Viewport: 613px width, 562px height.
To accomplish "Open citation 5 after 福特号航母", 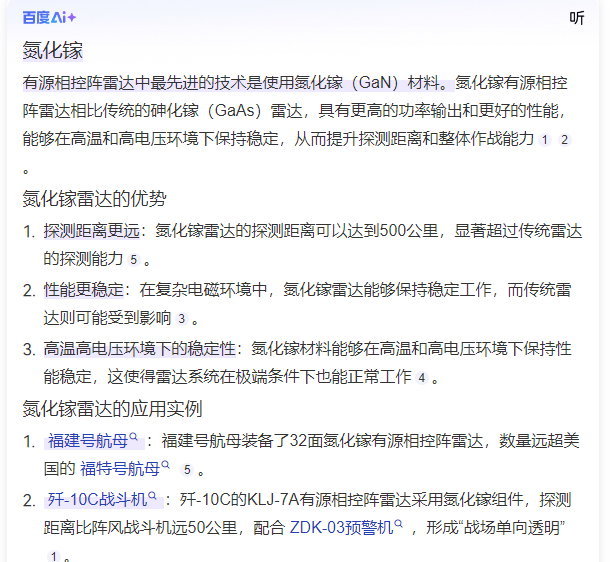I will click(187, 470).
